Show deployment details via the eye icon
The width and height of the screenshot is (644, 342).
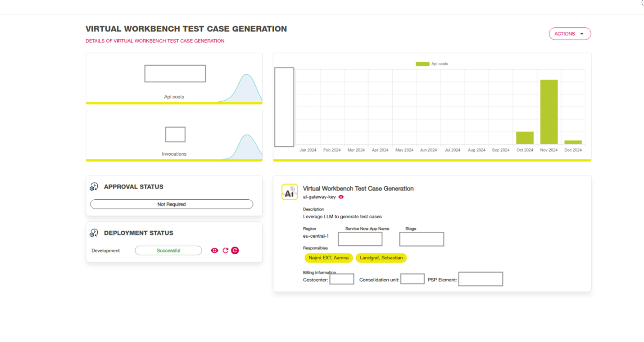[x=214, y=250]
